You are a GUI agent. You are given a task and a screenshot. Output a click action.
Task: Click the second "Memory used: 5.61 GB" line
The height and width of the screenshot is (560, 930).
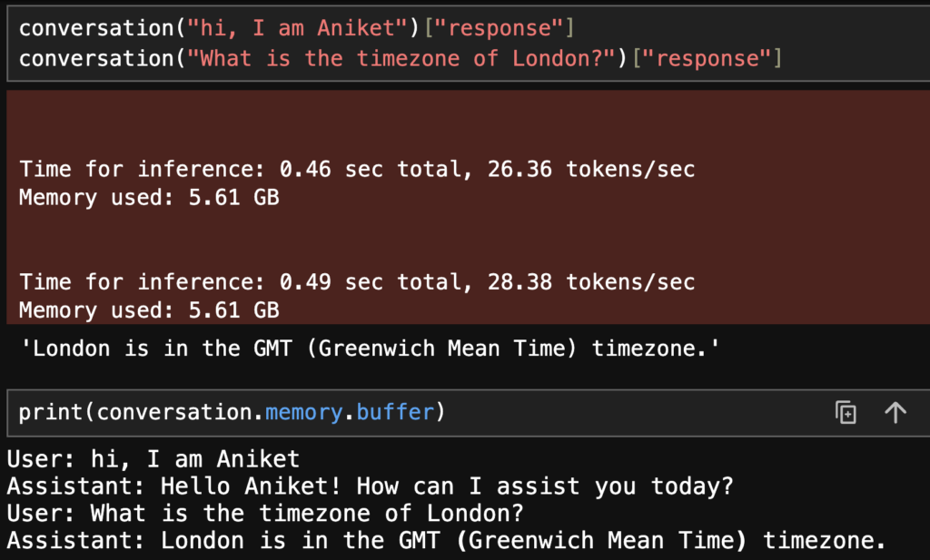click(149, 310)
